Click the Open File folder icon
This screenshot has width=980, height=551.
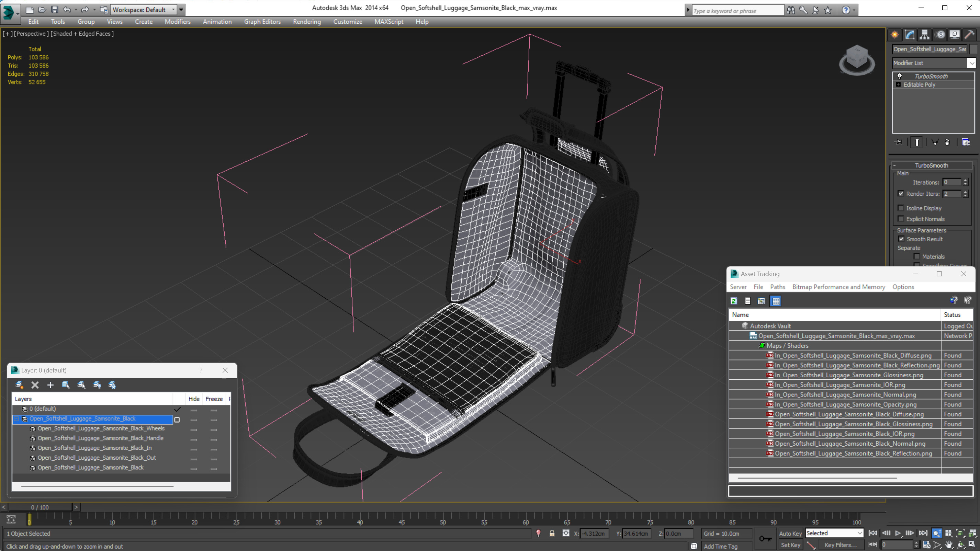coord(42,10)
